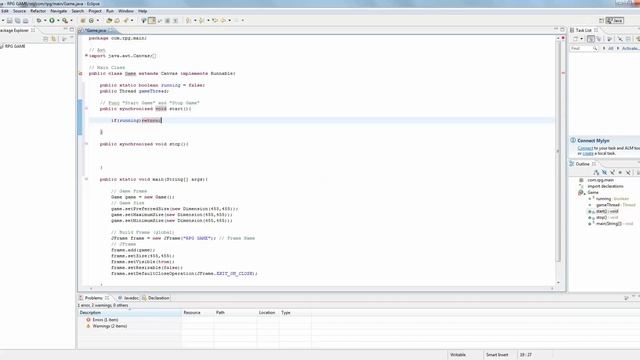
Task: Click the Hide Static Members icon in Outline
Action: point(612,173)
